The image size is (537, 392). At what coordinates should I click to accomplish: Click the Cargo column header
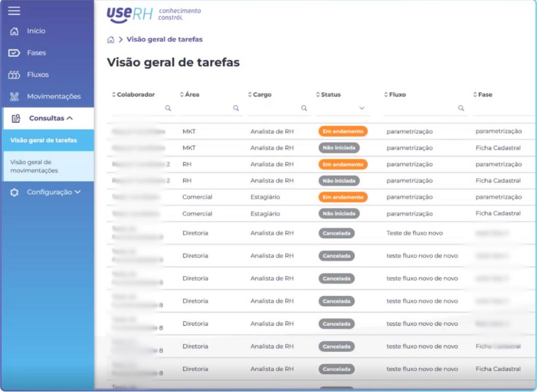coord(262,94)
